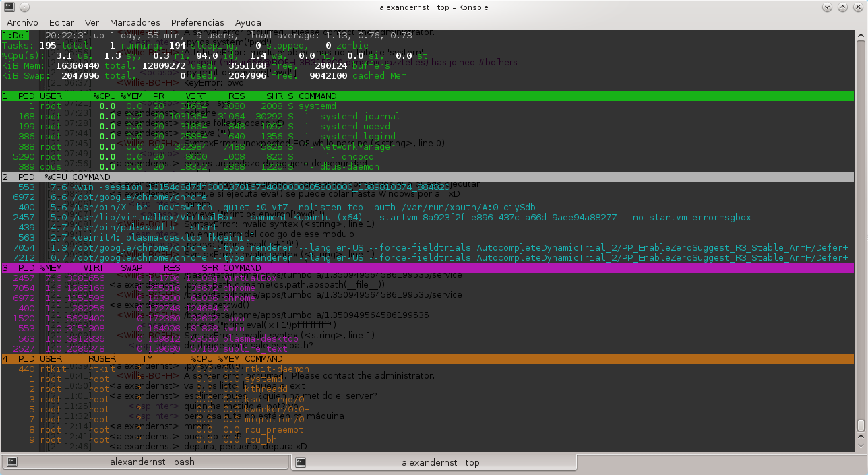Click the terminal icon on the top tab

click(x=301, y=462)
